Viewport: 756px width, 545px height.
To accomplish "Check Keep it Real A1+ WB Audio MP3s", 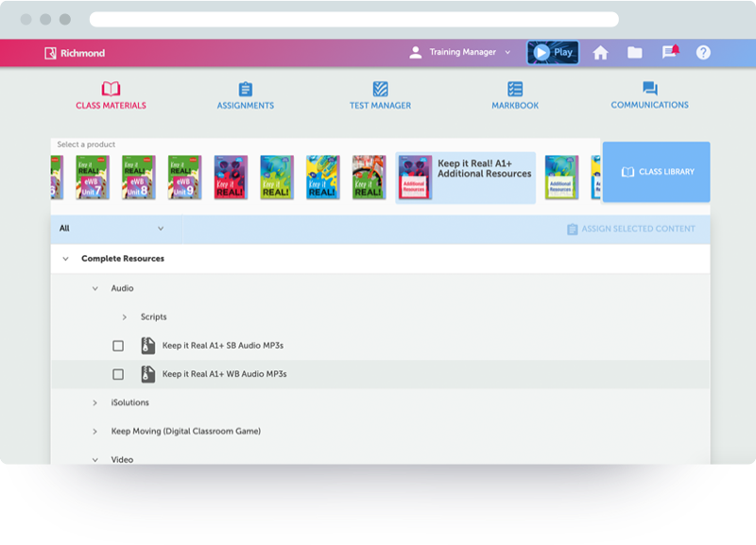I will pyautogui.click(x=118, y=374).
